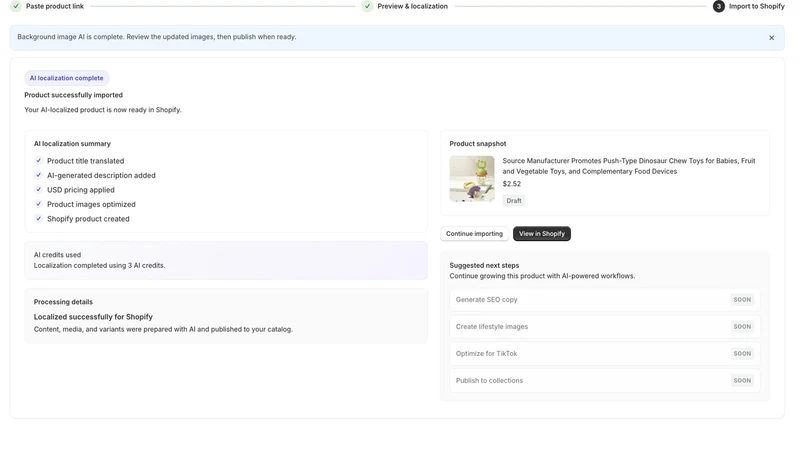Click 'Product successfully imported' heading
The height and width of the screenshot is (450, 800).
73,95
